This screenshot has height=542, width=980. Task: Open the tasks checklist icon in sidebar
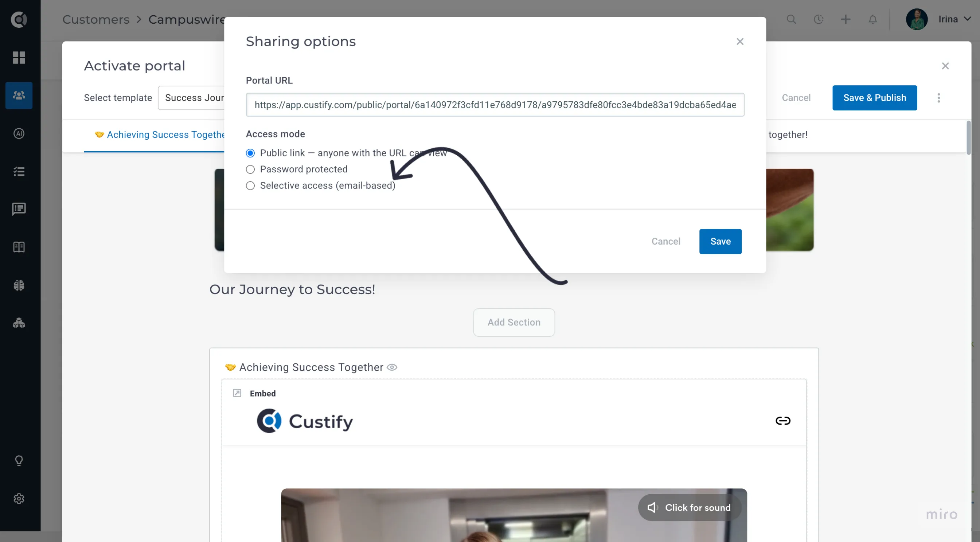[x=19, y=172]
